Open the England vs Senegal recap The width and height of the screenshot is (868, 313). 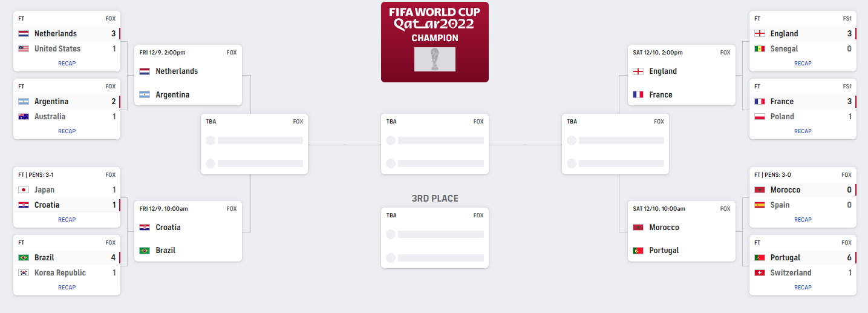click(803, 64)
